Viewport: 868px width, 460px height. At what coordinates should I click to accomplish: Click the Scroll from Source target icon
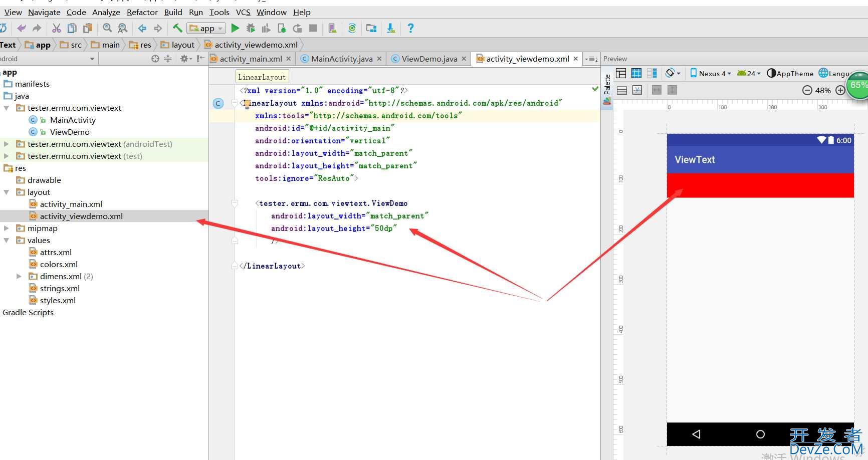pos(155,59)
